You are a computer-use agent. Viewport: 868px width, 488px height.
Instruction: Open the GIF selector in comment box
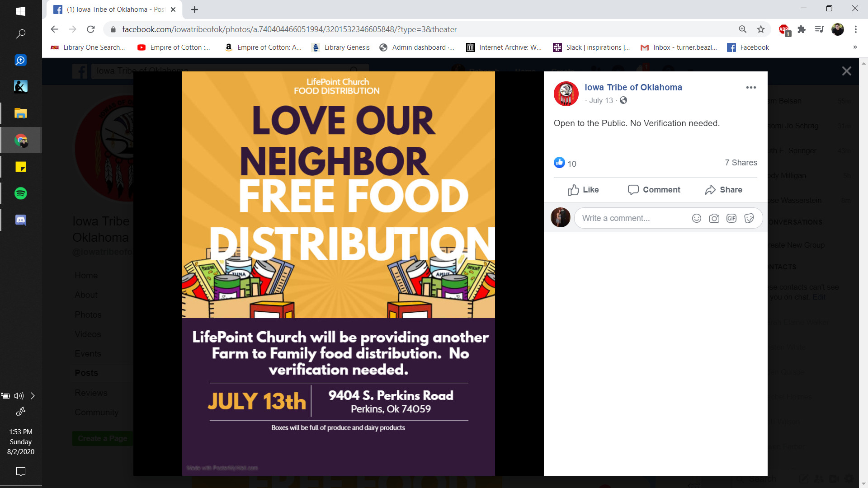pyautogui.click(x=731, y=218)
